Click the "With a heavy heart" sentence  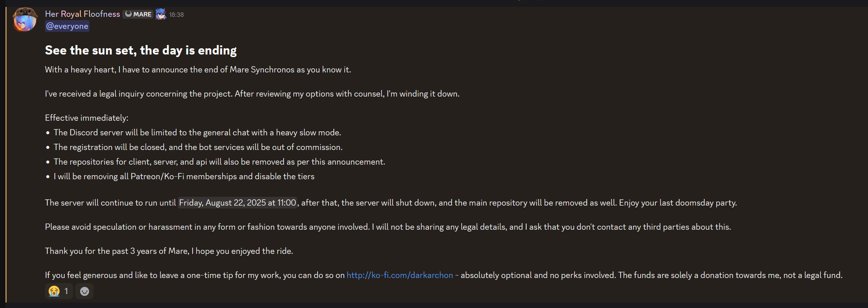198,70
